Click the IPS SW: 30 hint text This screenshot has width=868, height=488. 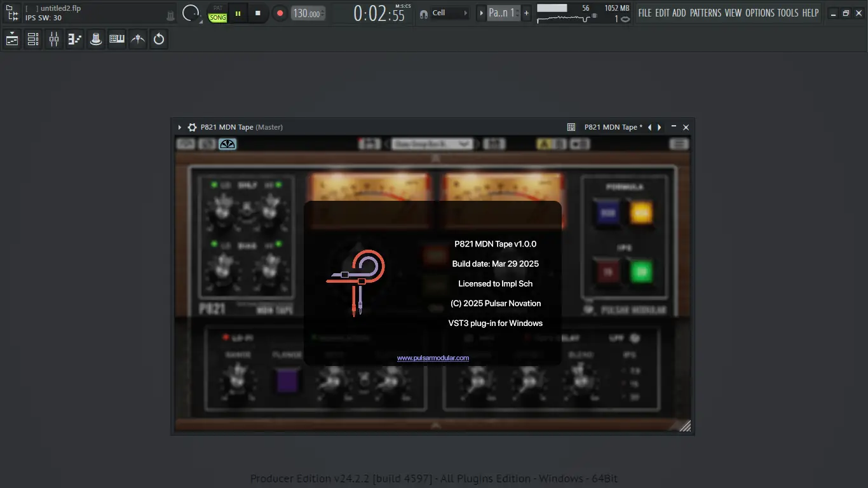point(44,18)
